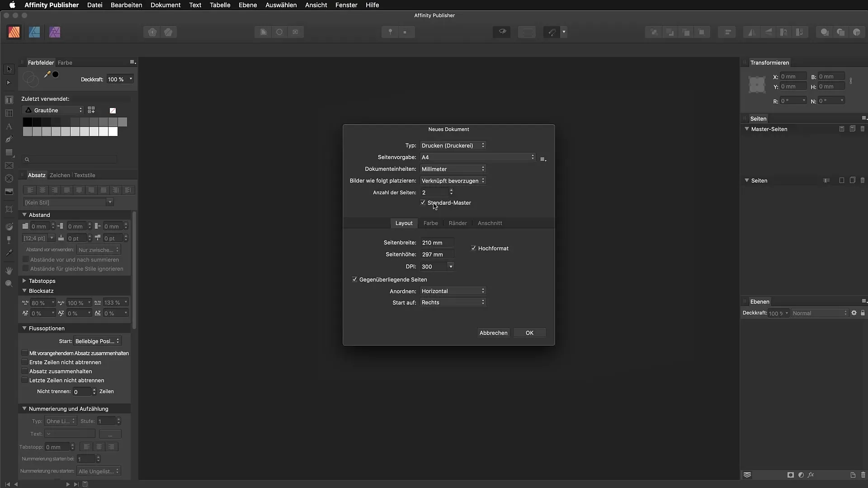868x488 pixels.
Task: Select the Artistic Text tool
Action: (x=9, y=126)
